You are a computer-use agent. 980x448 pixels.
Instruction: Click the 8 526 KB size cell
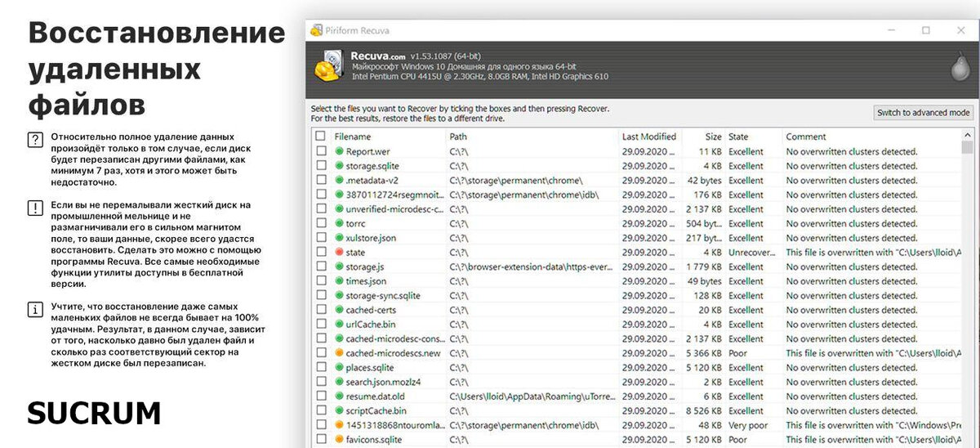click(703, 411)
